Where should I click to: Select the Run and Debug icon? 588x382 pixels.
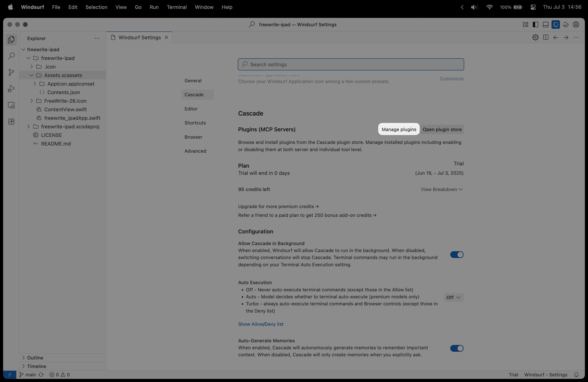(x=11, y=89)
